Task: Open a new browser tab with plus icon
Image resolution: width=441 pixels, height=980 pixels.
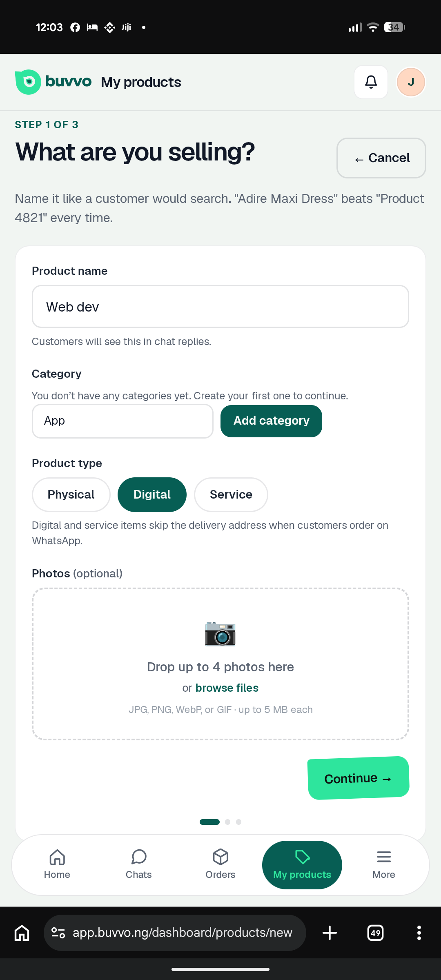Action: coord(330,933)
